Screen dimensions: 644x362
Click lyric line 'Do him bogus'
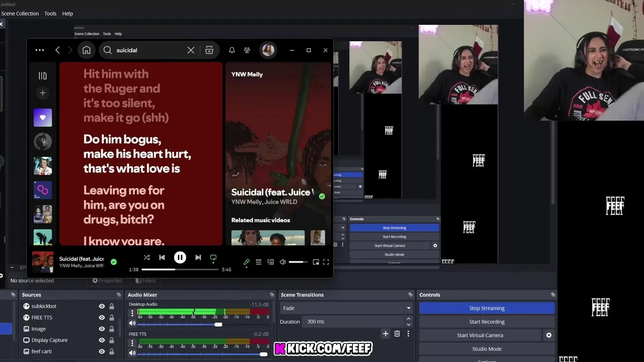137,154
